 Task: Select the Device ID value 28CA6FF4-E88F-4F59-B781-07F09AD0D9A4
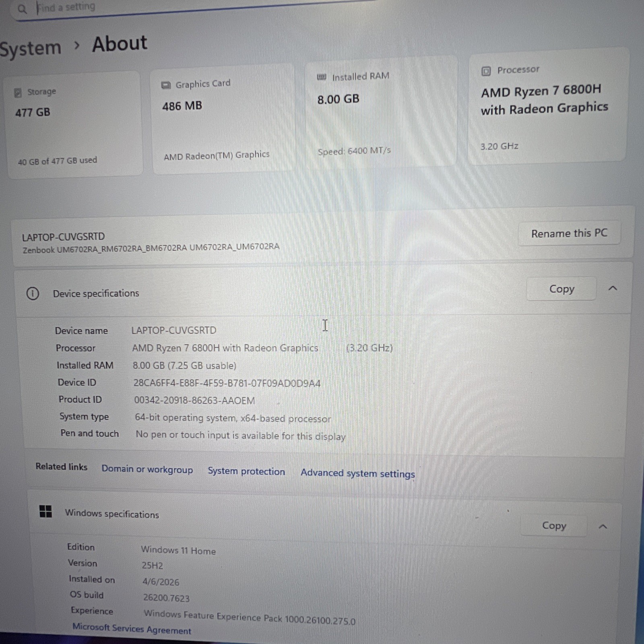point(227,383)
